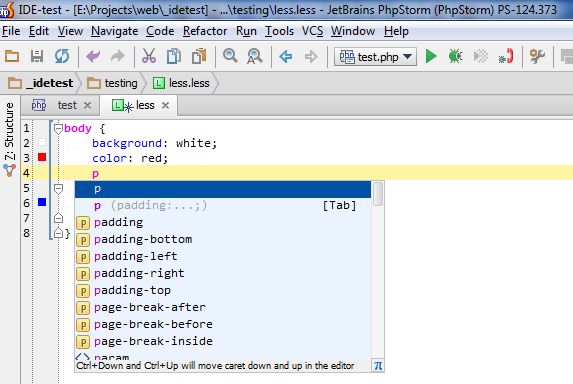The width and height of the screenshot is (573, 384).
Task: Open the Help menu
Action: click(396, 31)
